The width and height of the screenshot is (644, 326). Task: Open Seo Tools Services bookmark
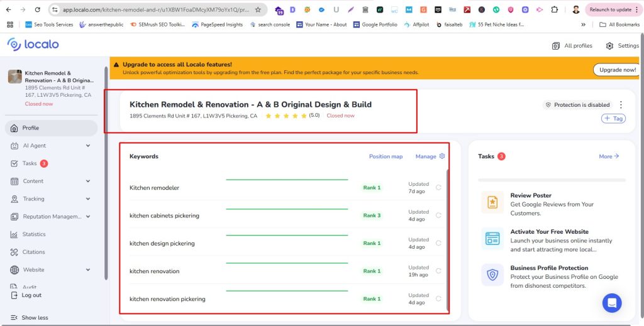tap(49, 24)
